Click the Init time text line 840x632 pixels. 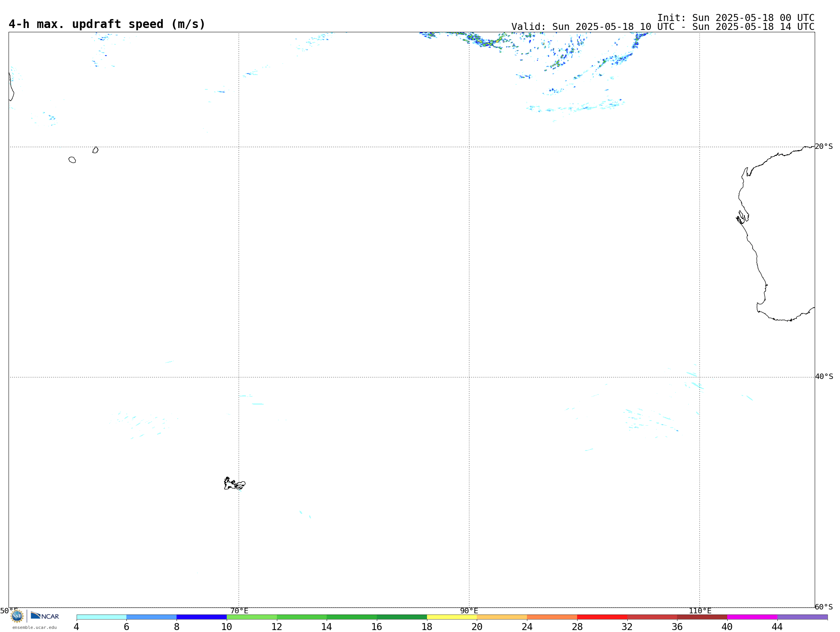pos(736,18)
